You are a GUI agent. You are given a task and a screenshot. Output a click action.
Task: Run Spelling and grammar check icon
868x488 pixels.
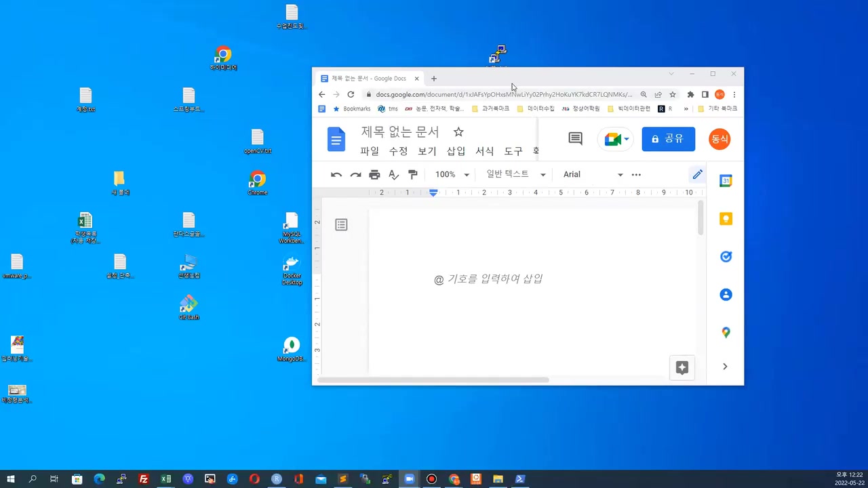pos(393,174)
